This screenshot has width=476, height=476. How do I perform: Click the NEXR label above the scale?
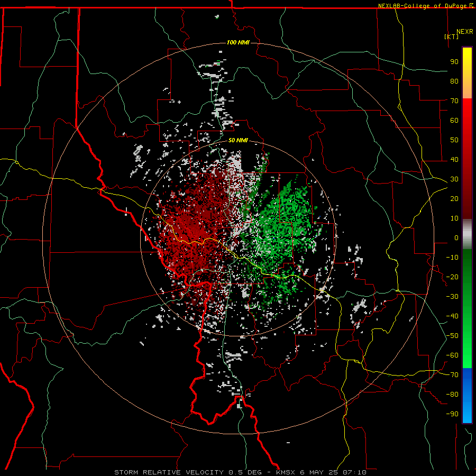tap(465, 32)
